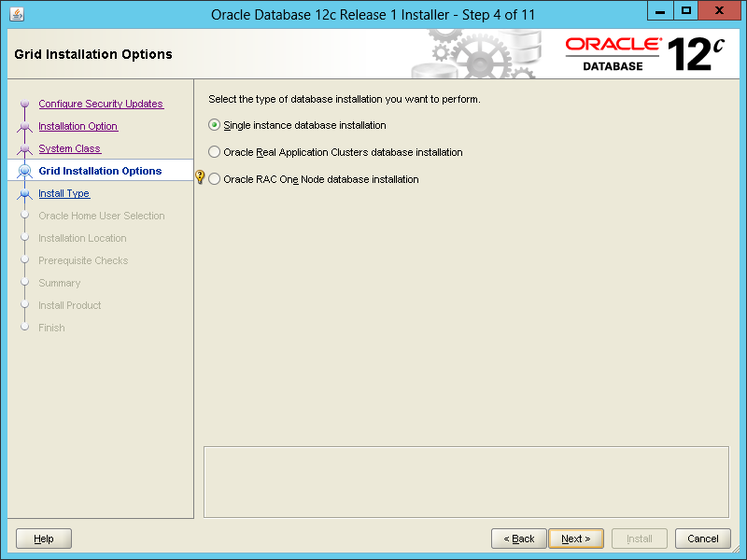Click Summary step label
Image resolution: width=747 pixels, height=560 pixels.
tap(60, 283)
